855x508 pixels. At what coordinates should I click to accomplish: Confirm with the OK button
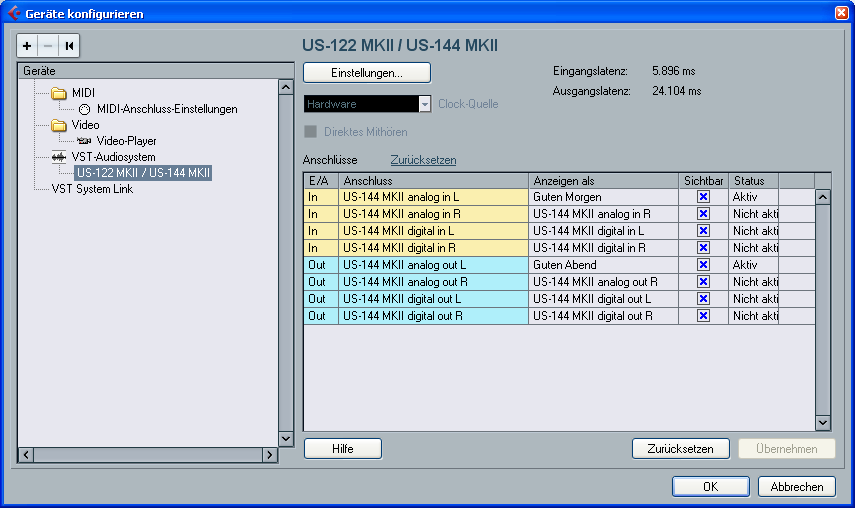[x=711, y=486]
